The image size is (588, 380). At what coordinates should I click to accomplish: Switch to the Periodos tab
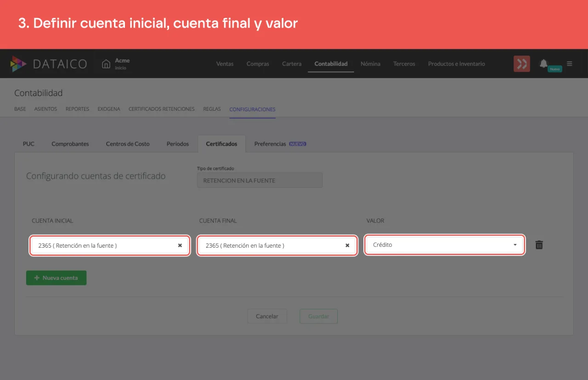(x=178, y=144)
